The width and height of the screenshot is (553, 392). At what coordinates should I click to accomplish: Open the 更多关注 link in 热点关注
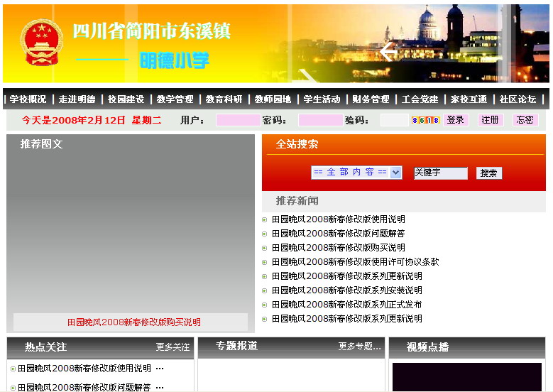pyautogui.click(x=173, y=347)
